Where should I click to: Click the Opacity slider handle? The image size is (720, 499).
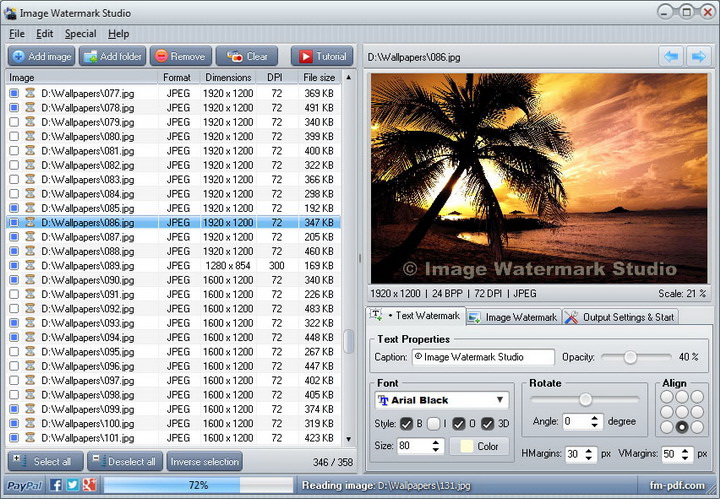(x=630, y=357)
